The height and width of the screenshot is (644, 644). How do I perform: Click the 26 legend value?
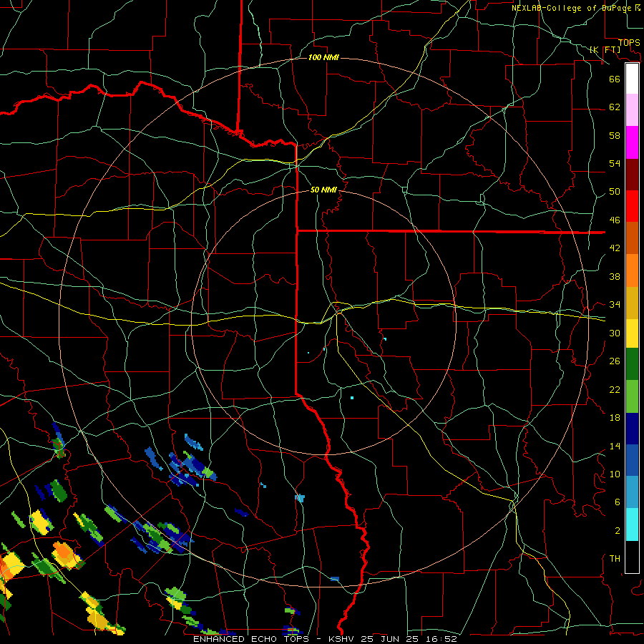tap(615, 361)
